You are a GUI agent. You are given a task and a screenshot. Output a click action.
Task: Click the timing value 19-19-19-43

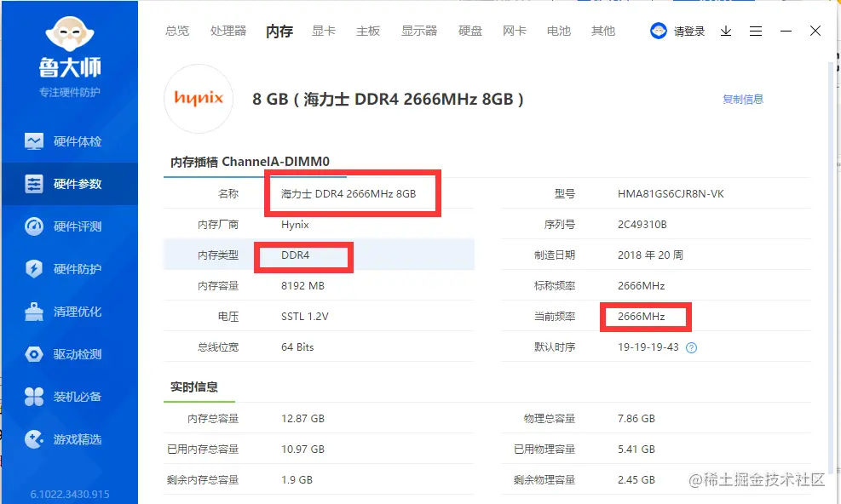[x=648, y=347]
